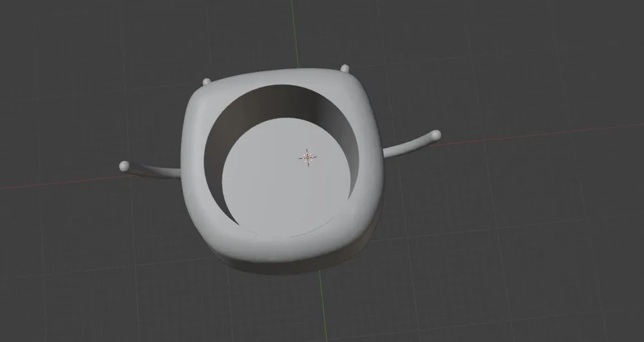Click the top-right small nub on the model
Screen dimensions: 644x342
point(345,68)
